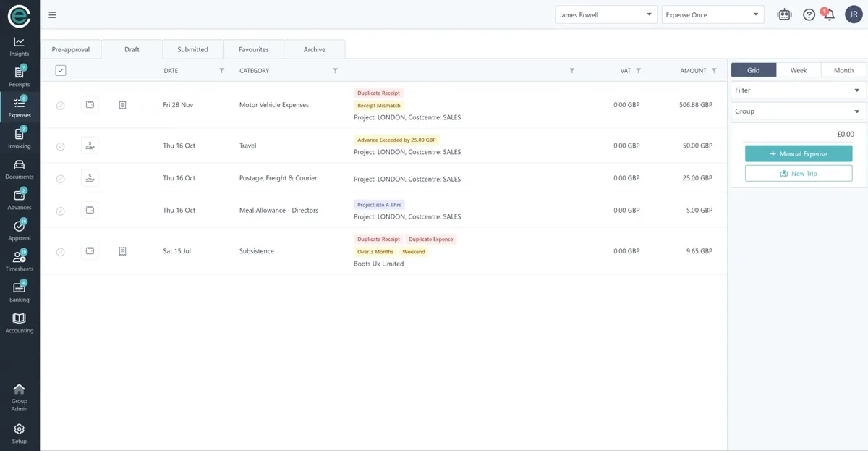The image size is (868, 451).
Task: Open the JR user avatar menu
Action: click(854, 14)
